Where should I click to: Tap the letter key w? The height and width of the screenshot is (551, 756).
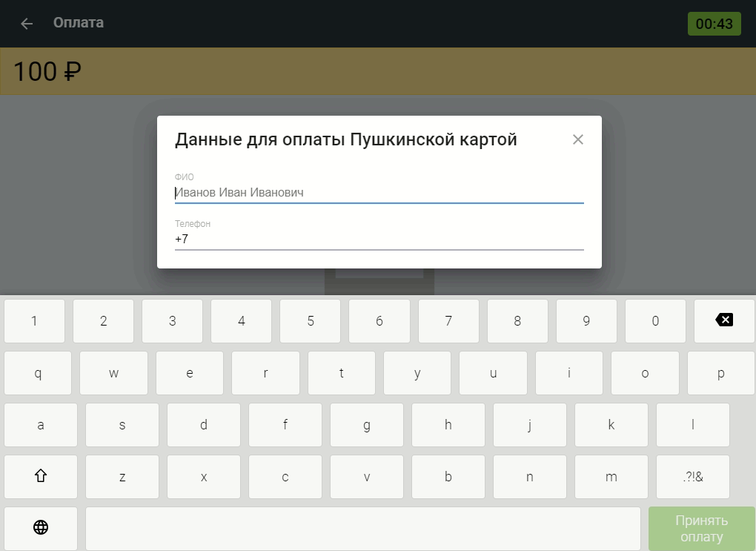point(114,373)
